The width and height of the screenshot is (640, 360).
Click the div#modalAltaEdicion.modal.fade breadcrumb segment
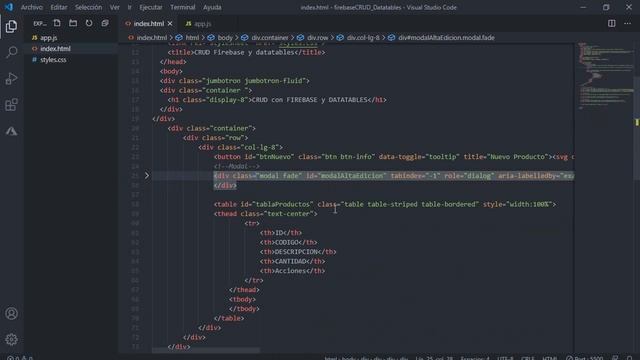coord(446,38)
